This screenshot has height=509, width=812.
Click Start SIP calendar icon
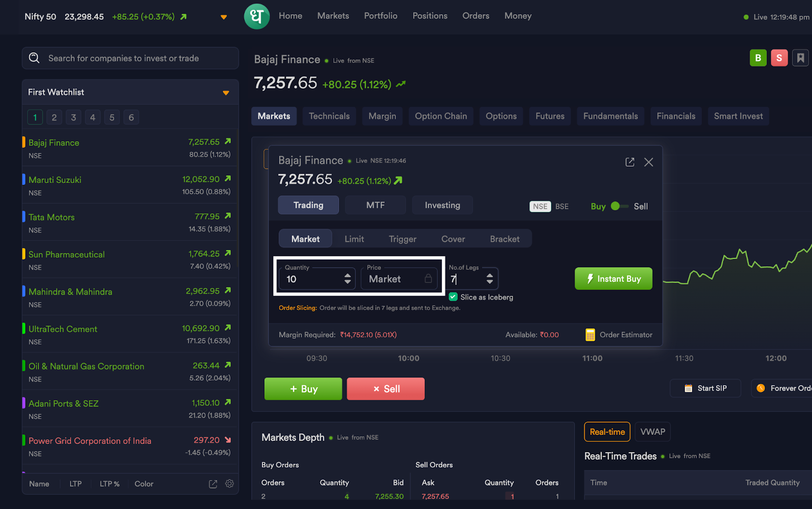pyautogui.click(x=688, y=388)
